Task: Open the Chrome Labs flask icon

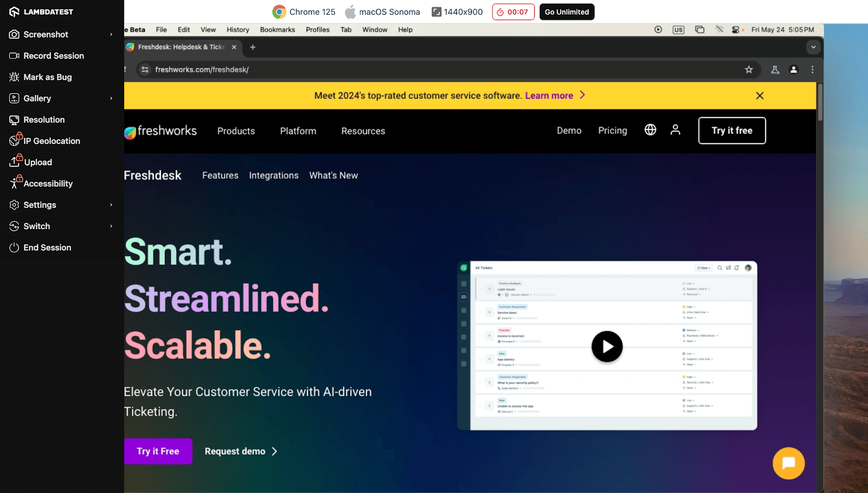Action: [775, 69]
